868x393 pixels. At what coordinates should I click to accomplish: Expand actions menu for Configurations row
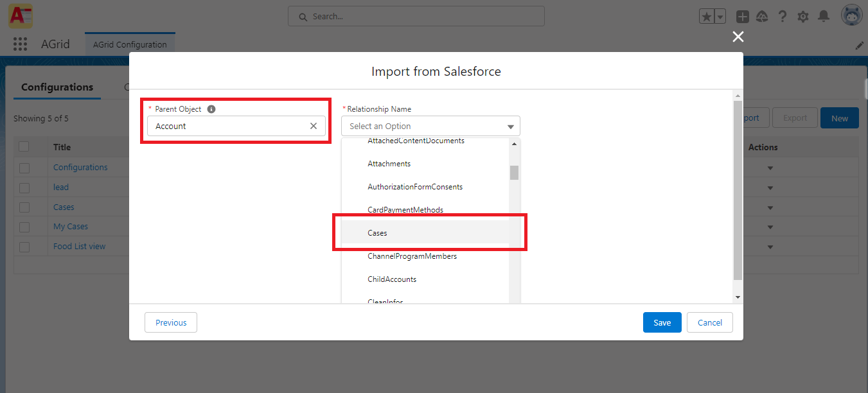tap(770, 168)
